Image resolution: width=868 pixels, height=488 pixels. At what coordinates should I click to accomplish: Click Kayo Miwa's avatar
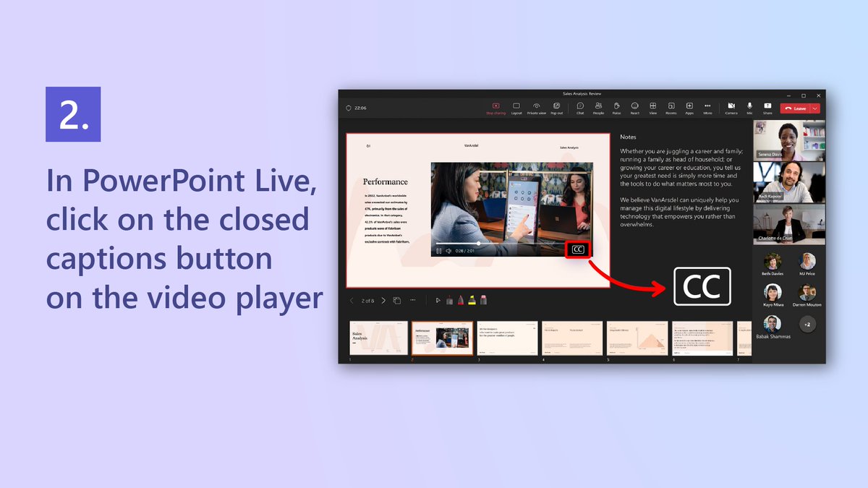tap(772, 293)
